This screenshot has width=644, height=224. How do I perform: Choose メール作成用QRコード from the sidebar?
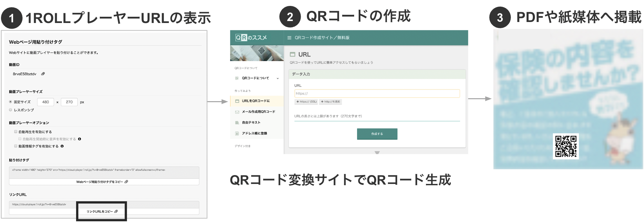click(x=257, y=112)
